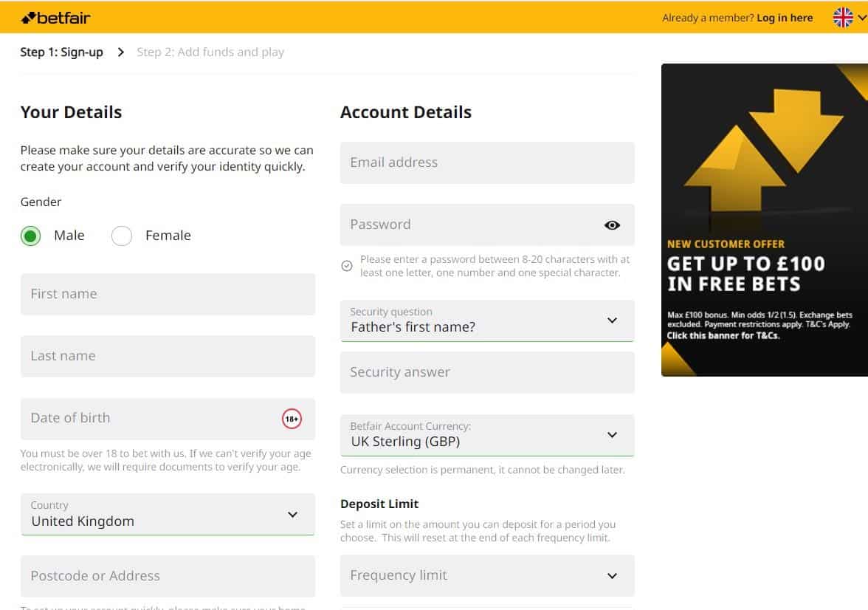Screen dimensions: 868x610
Task: Go to Step 1: Sign-up
Action: click(61, 52)
